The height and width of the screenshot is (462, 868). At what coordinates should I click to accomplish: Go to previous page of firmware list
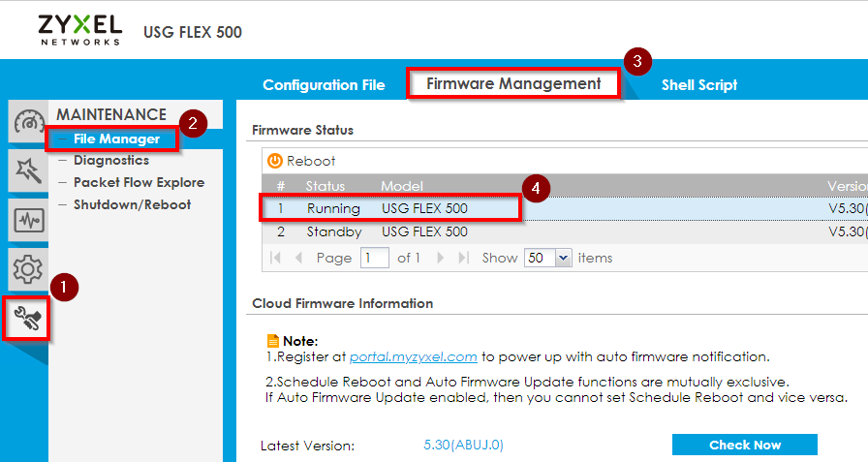298,259
